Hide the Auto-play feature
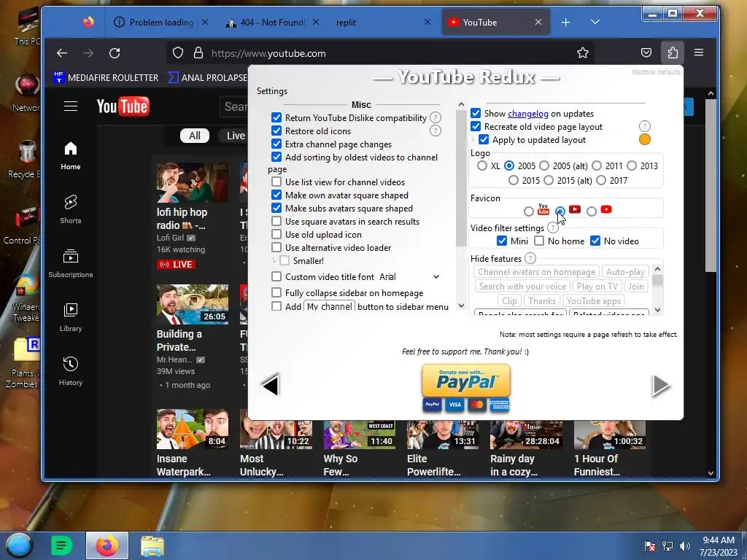This screenshot has height=560, width=747. pos(625,271)
